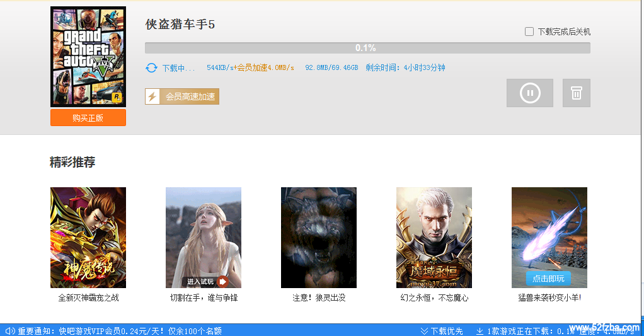
Task: Open the link 全新灭神霸宠之战
Action: point(88,298)
